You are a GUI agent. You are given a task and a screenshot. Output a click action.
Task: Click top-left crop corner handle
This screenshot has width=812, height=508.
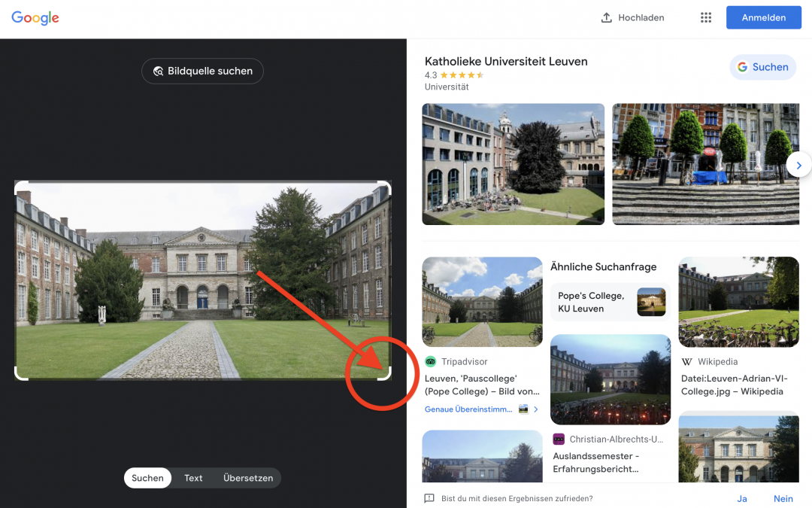pos(19,185)
